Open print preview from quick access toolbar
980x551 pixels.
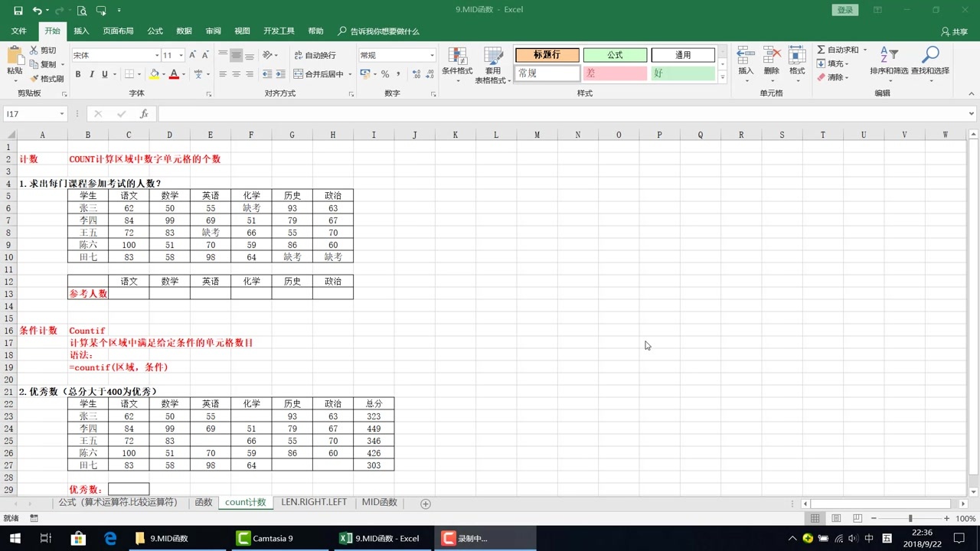click(x=81, y=11)
